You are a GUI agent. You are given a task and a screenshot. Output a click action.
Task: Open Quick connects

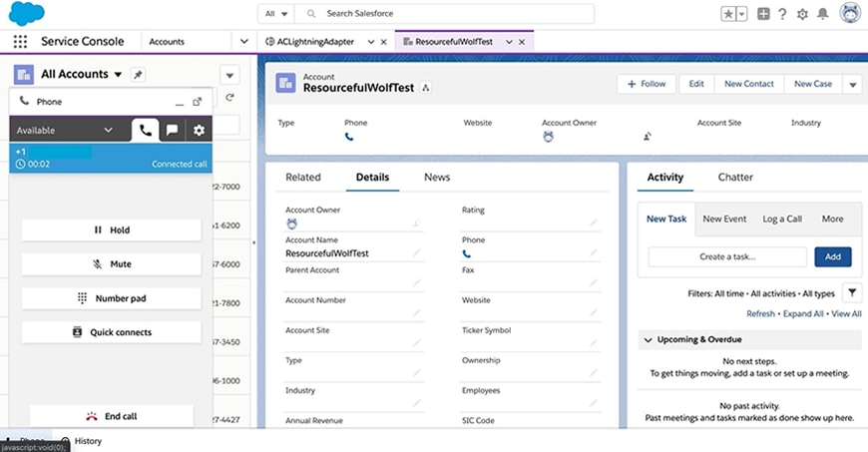(112, 332)
